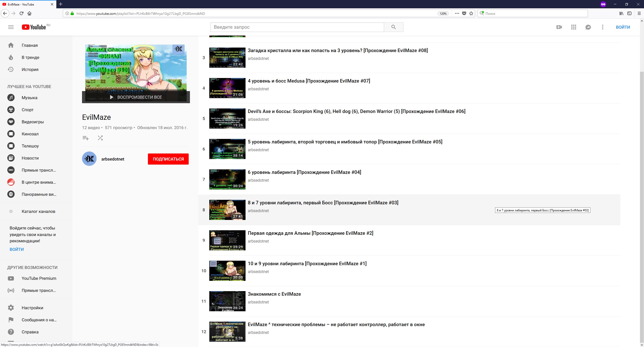The image size is (644, 347).
Task: Open 10 и 9 уровни лабиринта thumbnail
Action: coord(227,271)
